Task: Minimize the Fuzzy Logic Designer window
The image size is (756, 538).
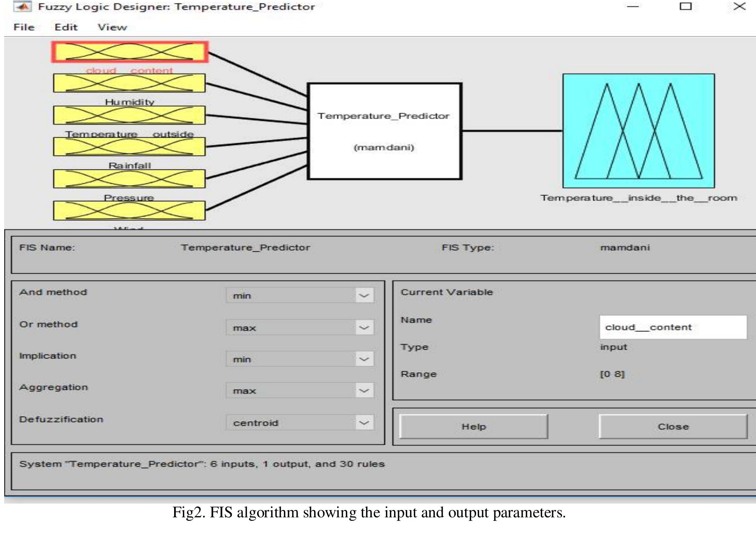Action: (633, 7)
